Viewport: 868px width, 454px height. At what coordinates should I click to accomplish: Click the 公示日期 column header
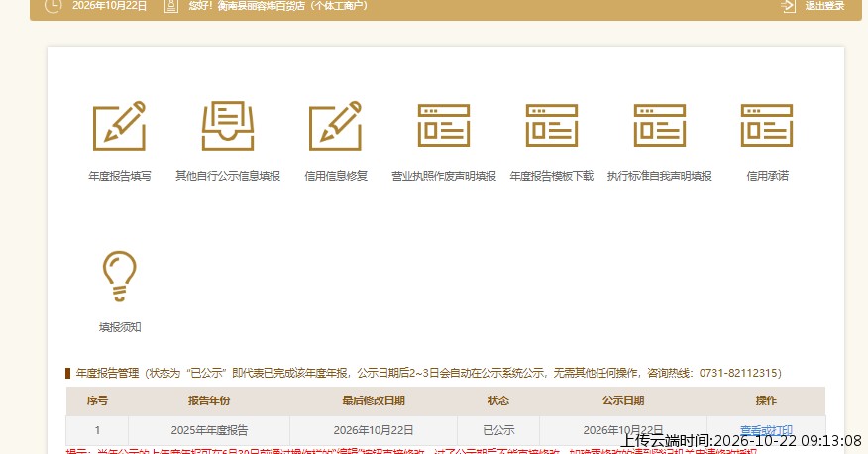click(623, 400)
